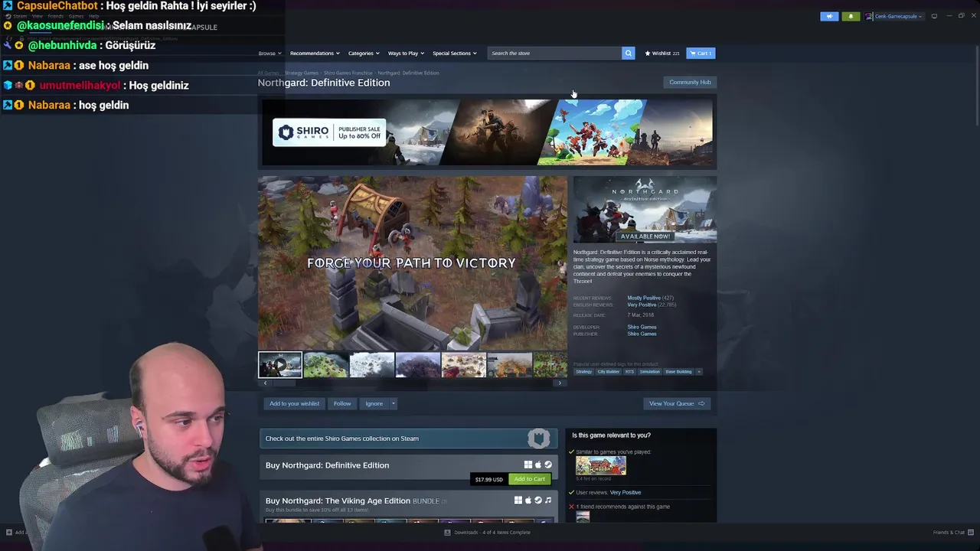
Task: Open the announcements megaphone icon
Action: point(829,16)
